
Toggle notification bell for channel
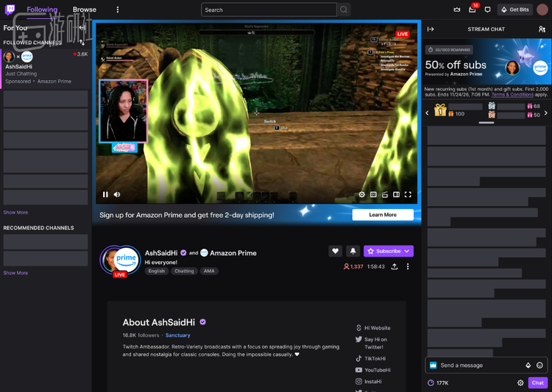(353, 251)
